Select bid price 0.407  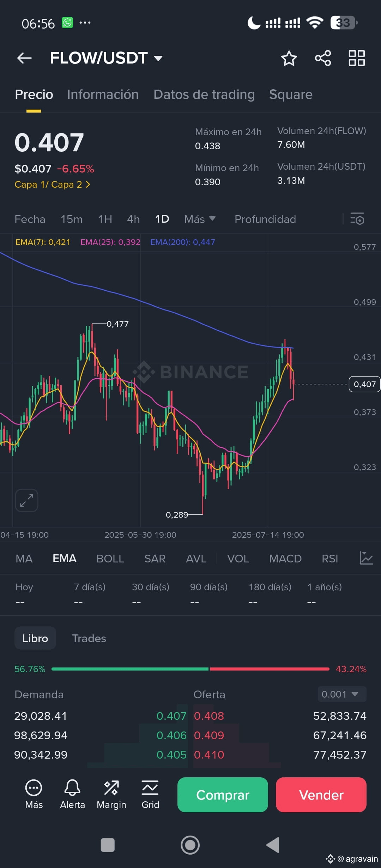[x=171, y=716]
